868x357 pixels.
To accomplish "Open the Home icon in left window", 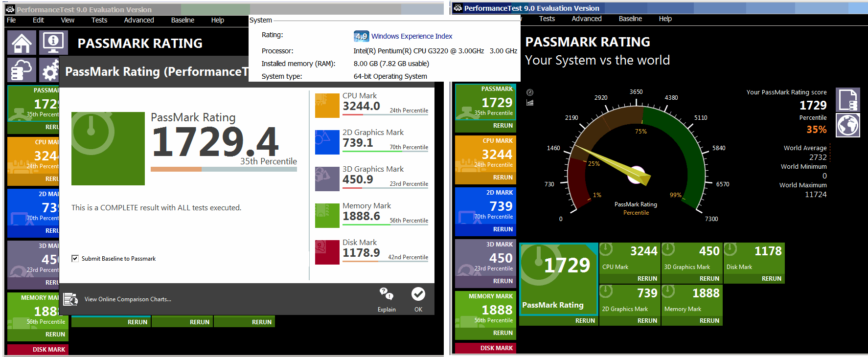I will point(22,43).
